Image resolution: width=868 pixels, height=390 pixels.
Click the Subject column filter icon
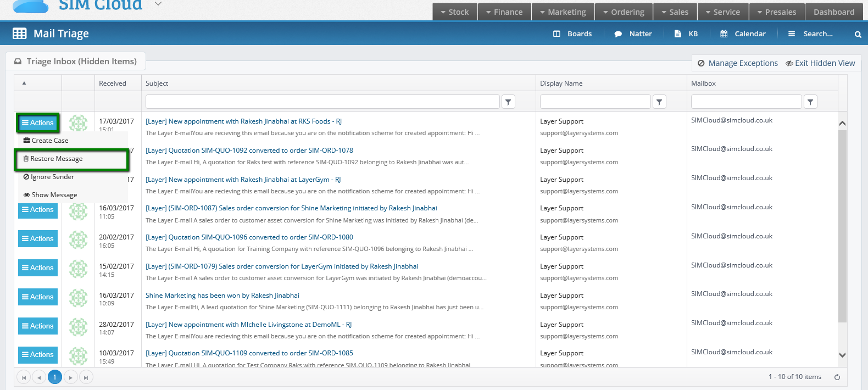508,102
